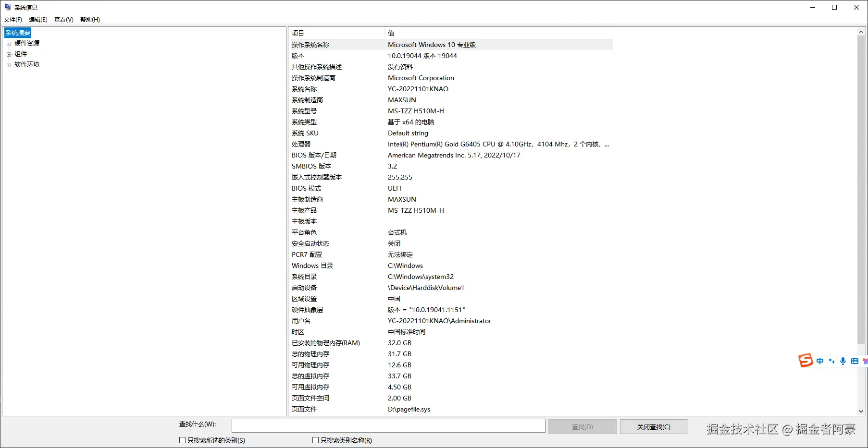The image size is (868, 448).
Task: Expand the 软件环境 tree node
Action: [9, 65]
